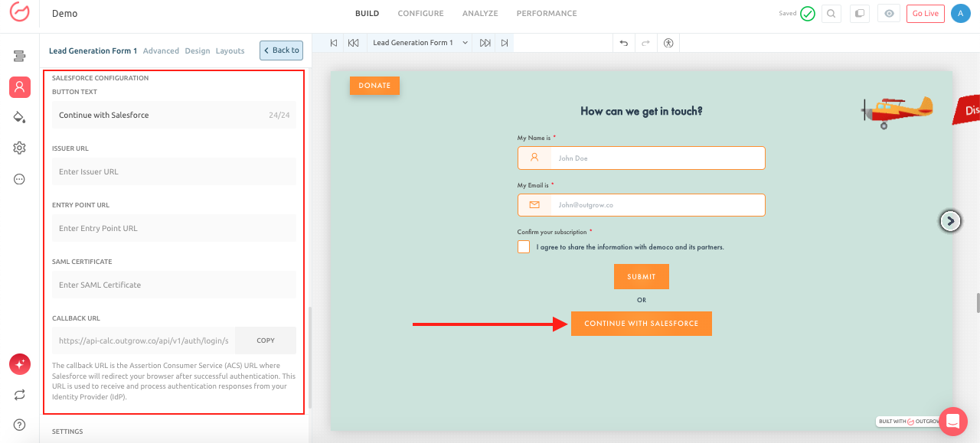
Task: Go to previous page rewind icon
Action: point(353,43)
